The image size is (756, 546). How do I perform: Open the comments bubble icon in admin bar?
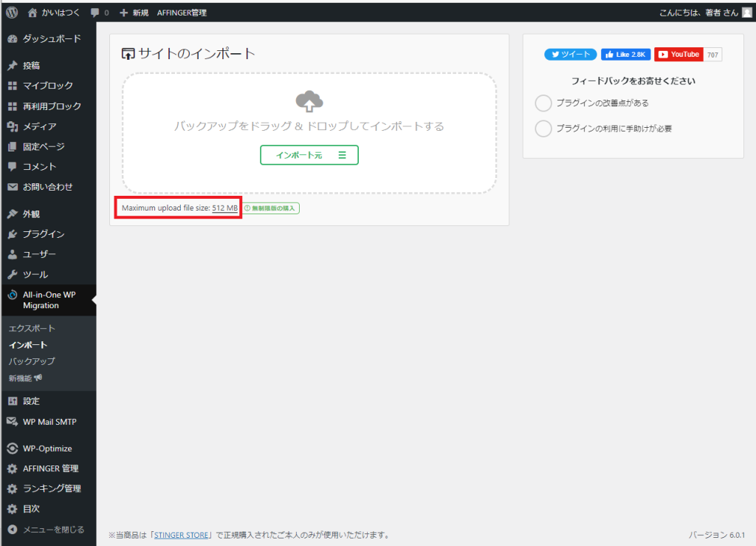[95, 13]
